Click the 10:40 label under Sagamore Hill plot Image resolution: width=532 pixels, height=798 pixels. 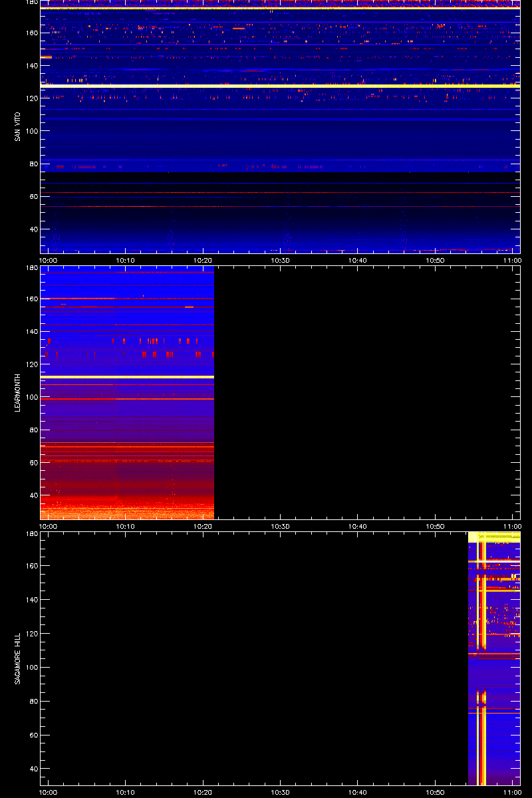358,793
